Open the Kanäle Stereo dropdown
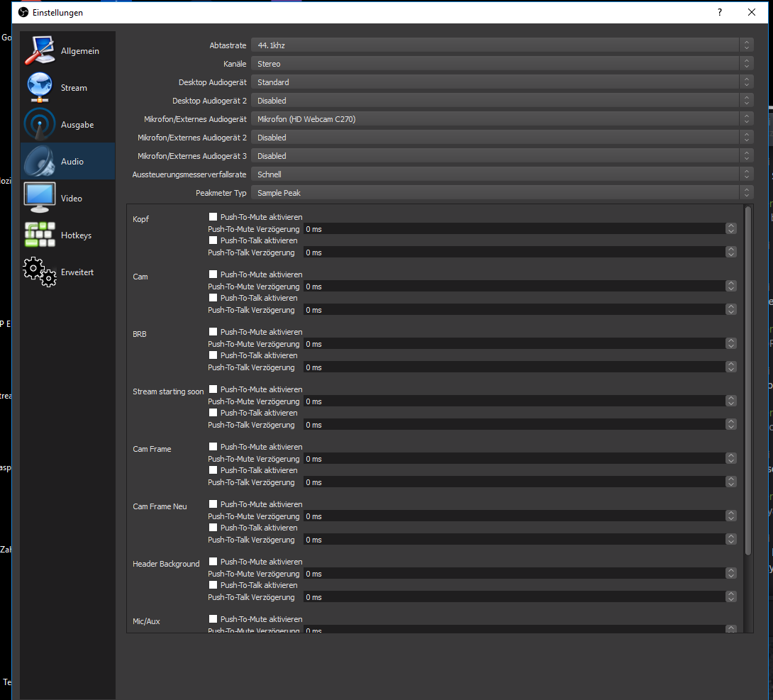 (x=502, y=64)
